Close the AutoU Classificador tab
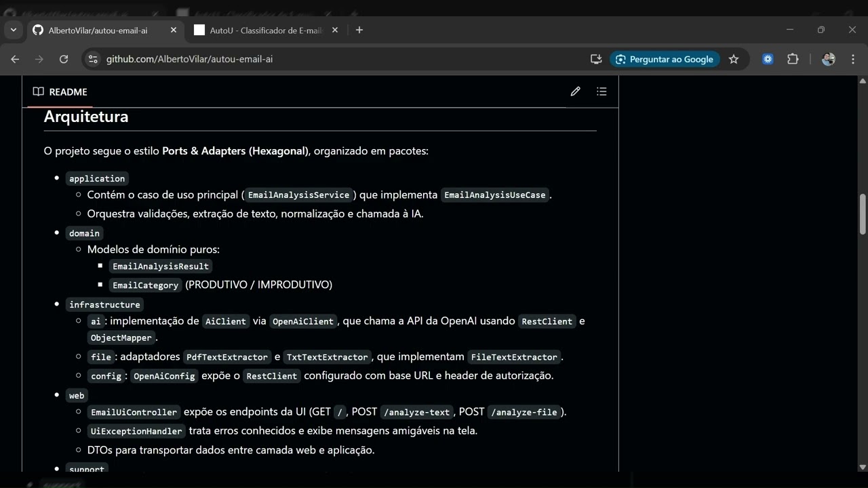Viewport: 868px width, 488px height. click(x=334, y=30)
